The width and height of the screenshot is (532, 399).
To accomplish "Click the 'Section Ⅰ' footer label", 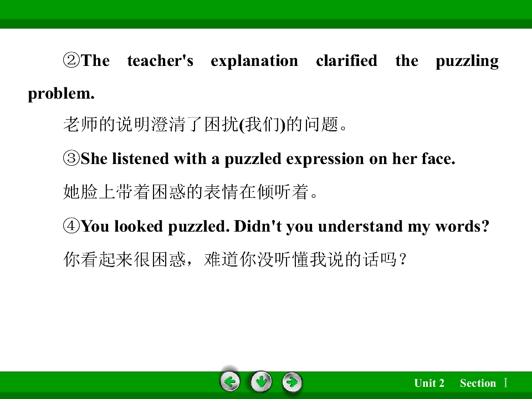I will [484, 383].
